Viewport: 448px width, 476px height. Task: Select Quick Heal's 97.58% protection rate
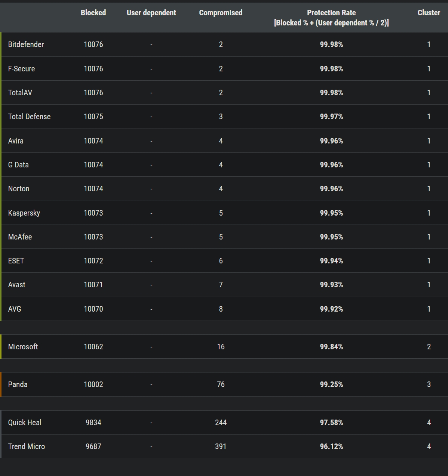pyautogui.click(x=331, y=423)
